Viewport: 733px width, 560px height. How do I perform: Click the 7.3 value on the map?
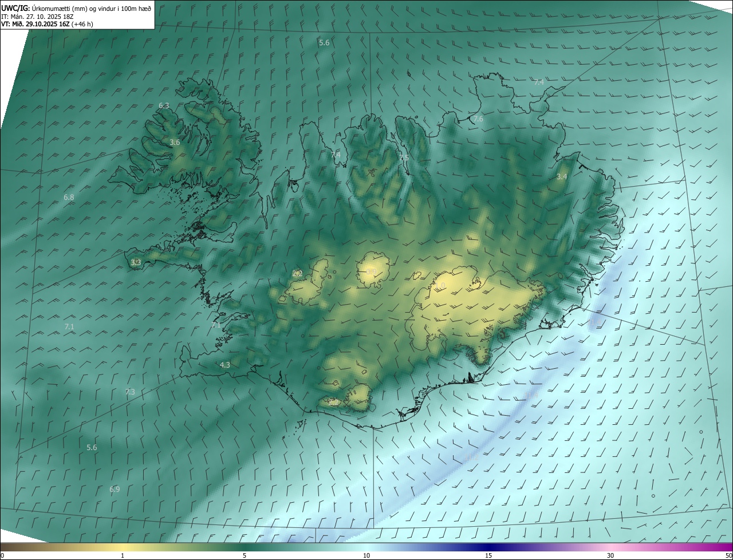pyautogui.click(x=130, y=392)
